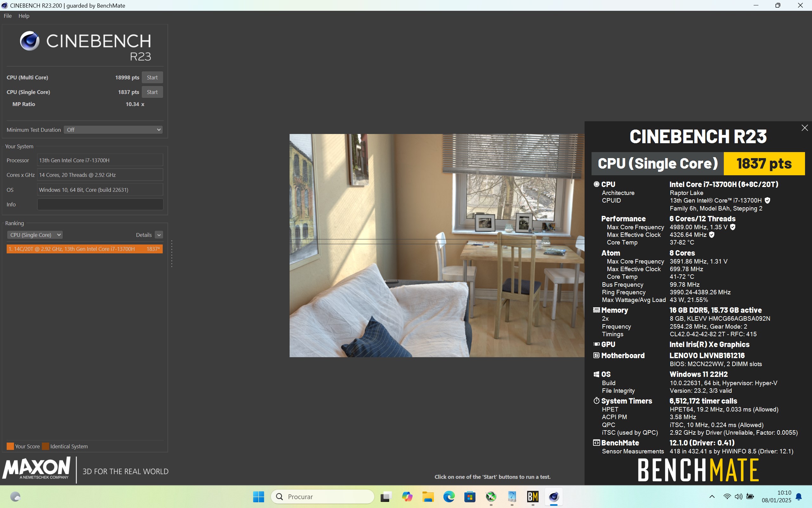812x508 pixels.
Task: Click the taskbar Procurar search box
Action: [x=323, y=497]
